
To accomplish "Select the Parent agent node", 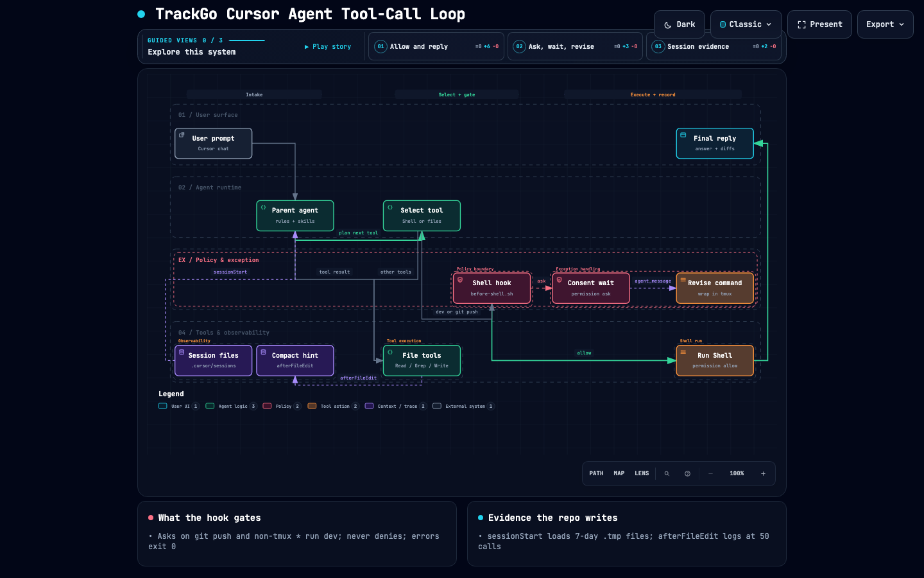I will click(295, 216).
